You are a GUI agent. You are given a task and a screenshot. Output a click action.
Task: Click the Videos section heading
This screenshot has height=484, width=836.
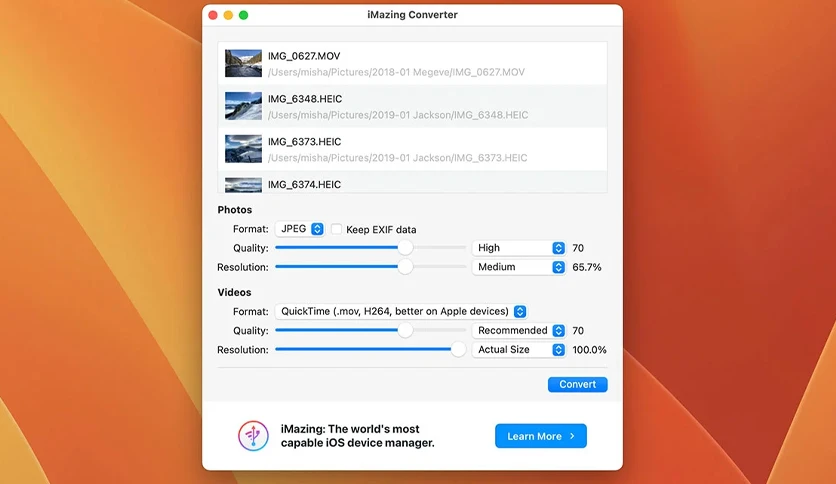(234, 292)
